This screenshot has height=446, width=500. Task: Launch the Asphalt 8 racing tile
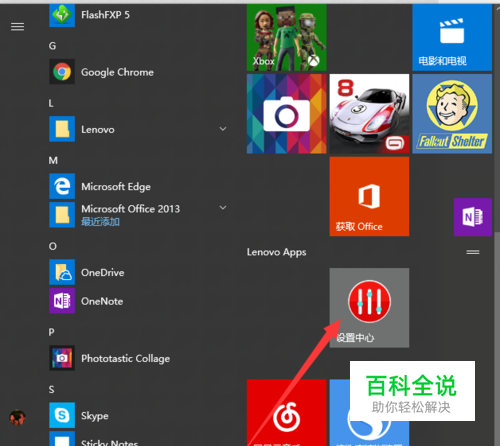[x=369, y=114]
